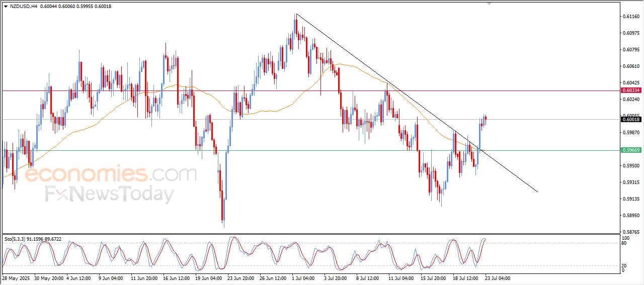Click the 11 Jul 04:00 time label
The image size is (644, 285).
point(401,278)
